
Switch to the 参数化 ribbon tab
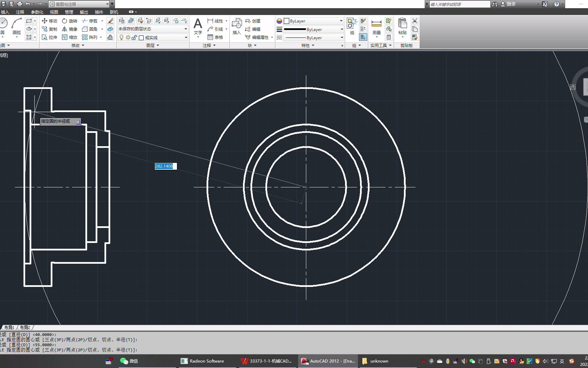pos(37,12)
